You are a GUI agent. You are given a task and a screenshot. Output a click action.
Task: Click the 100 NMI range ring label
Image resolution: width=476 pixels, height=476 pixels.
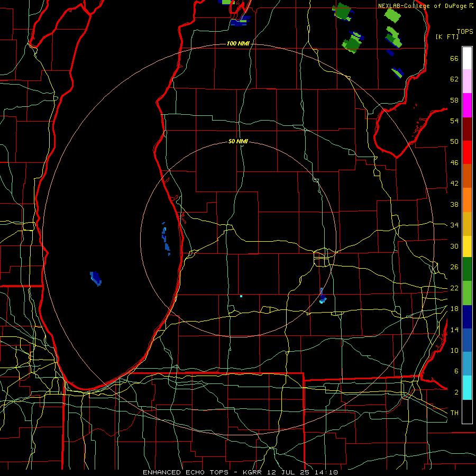pyautogui.click(x=238, y=44)
